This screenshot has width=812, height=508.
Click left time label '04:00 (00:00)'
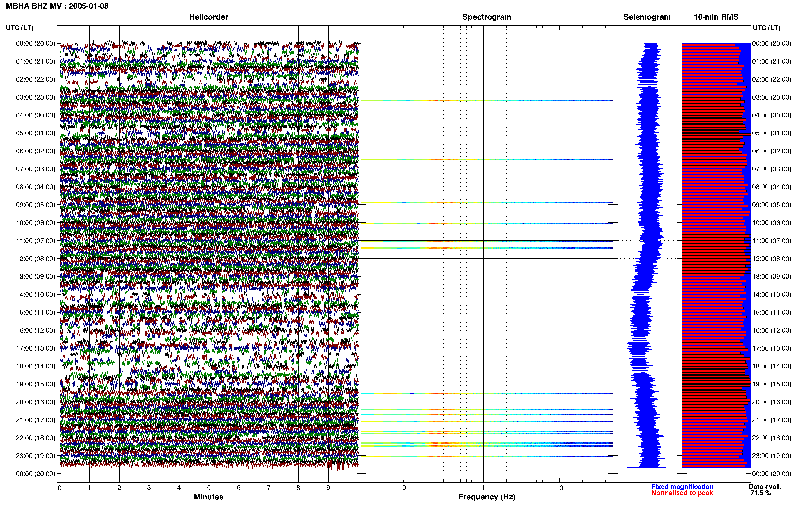pos(36,115)
